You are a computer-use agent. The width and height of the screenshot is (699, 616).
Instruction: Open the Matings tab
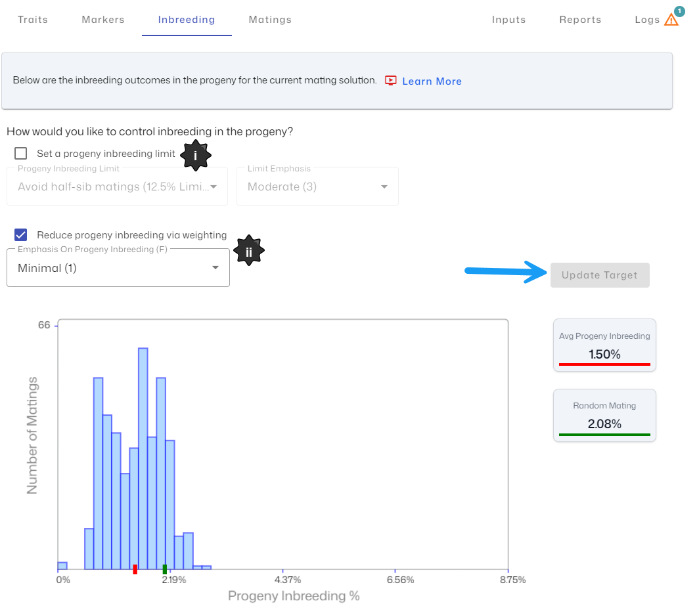click(x=270, y=20)
